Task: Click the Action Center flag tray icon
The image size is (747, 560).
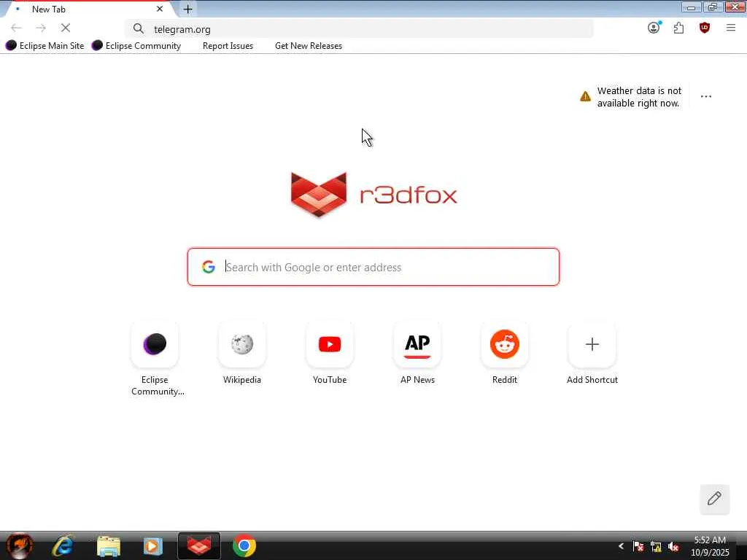Action: (x=638, y=546)
